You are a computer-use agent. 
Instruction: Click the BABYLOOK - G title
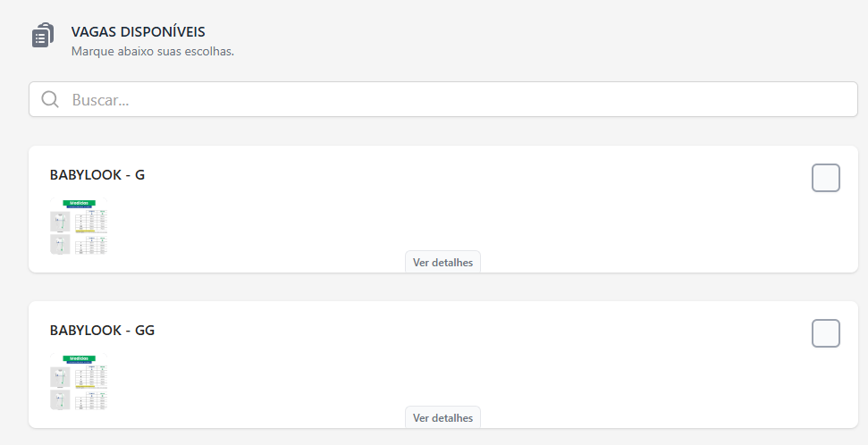click(x=97, y=175)
